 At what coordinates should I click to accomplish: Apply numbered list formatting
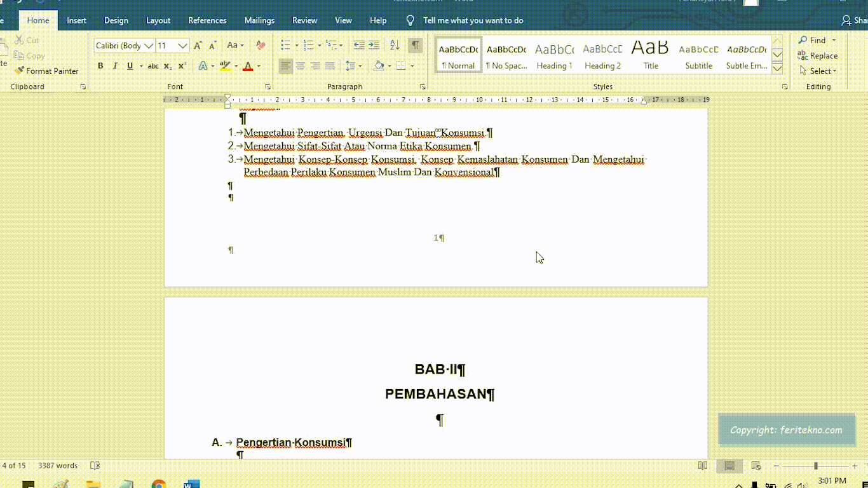[308, 46]
